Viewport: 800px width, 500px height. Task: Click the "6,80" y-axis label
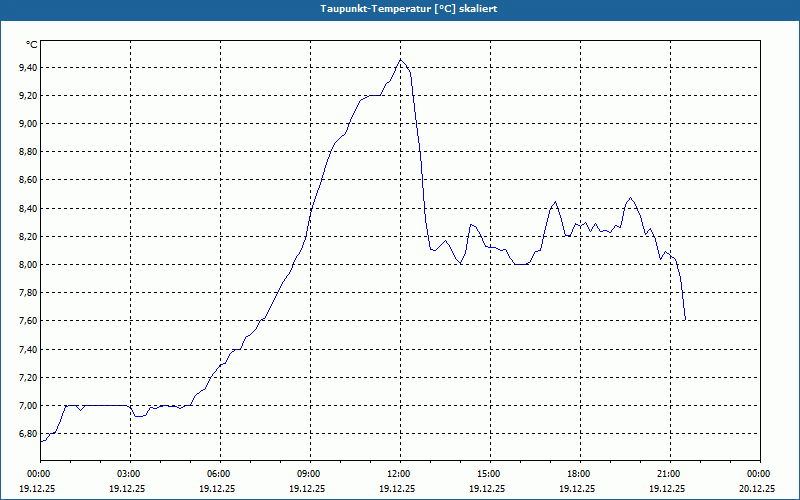point(29,434)
